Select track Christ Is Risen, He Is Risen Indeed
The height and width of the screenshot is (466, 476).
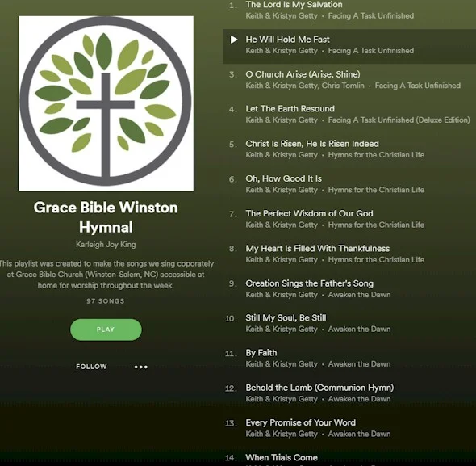tap(312, 144)
